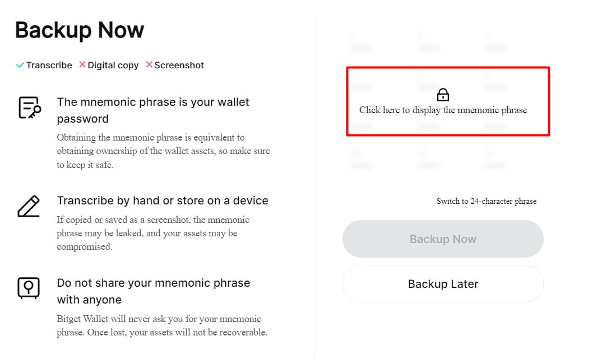The image size is (593, 364).
Task: Click the document-with-key icon
Action: (x=30, y=108)
